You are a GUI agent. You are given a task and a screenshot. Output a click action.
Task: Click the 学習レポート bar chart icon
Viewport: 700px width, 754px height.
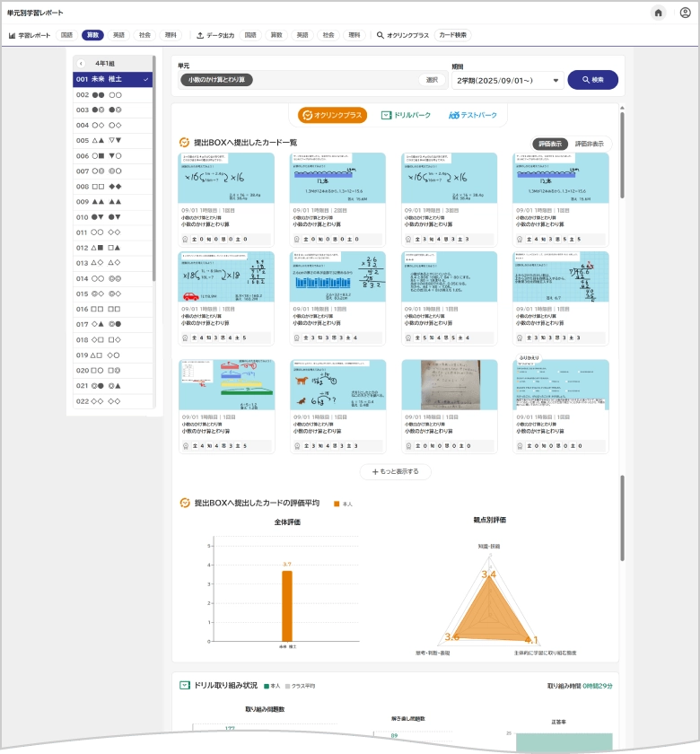point(13,36)
